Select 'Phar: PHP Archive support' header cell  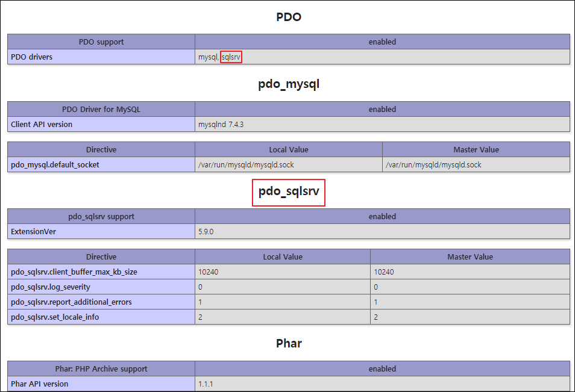coord(101,369)
